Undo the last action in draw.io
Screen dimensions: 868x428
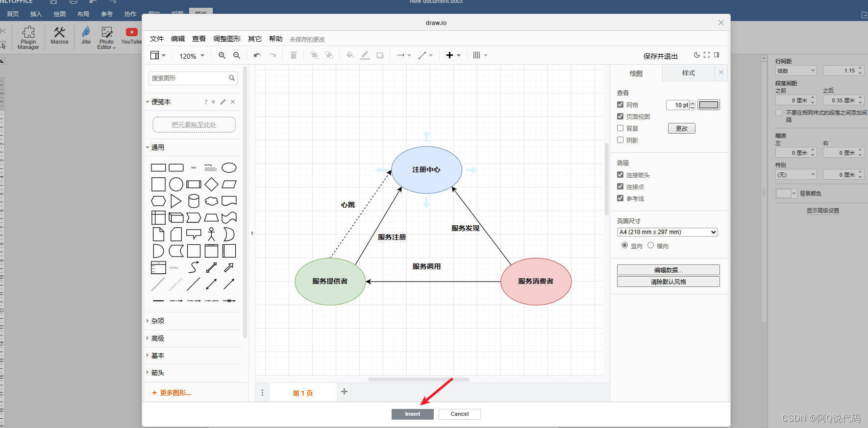pyautogui.click(x=257, y=55)
